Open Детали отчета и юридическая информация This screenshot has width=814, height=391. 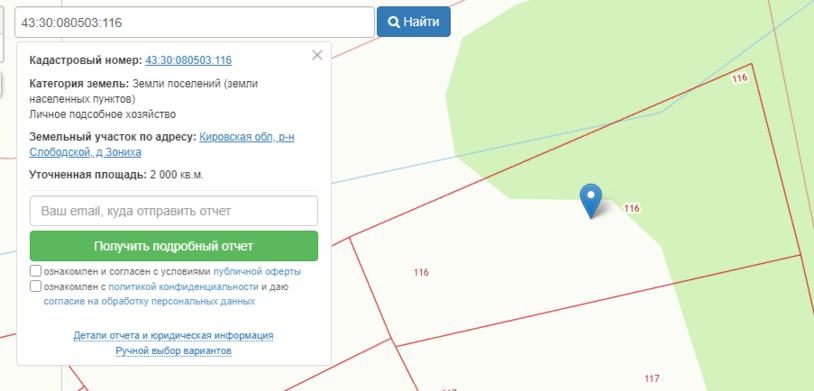173,335
